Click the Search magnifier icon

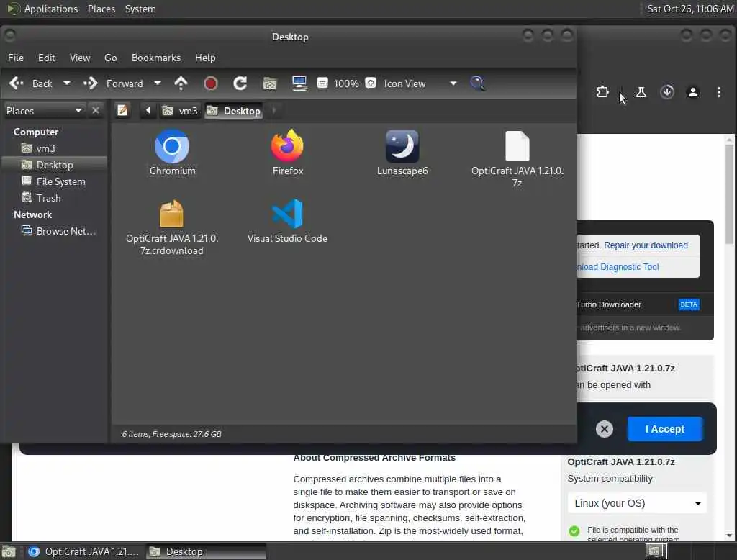point(478,83)
